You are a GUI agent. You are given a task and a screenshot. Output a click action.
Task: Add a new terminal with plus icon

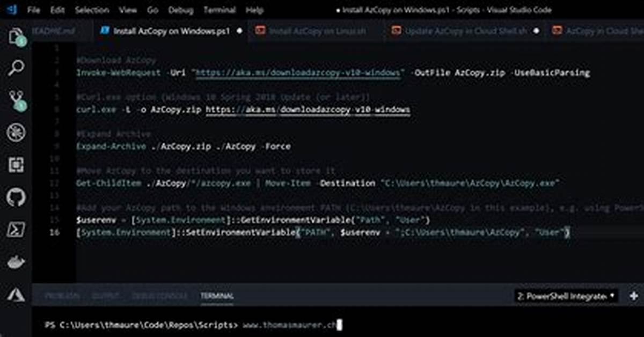[x=634, y=296]
